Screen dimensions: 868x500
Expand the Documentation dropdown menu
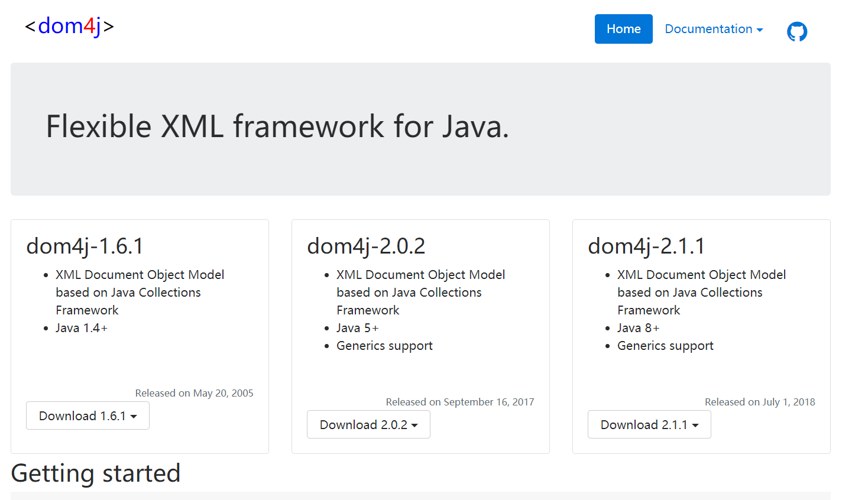click(714, 29)
